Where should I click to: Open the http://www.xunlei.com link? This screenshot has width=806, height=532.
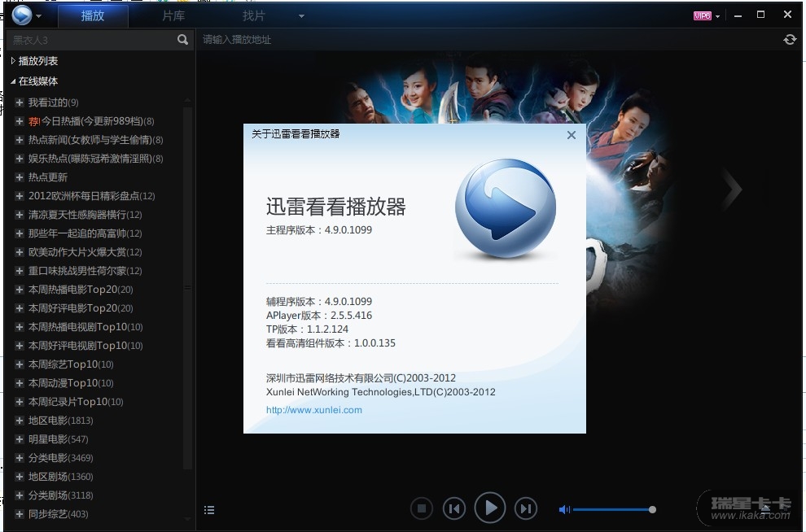(x=314, y=410)
